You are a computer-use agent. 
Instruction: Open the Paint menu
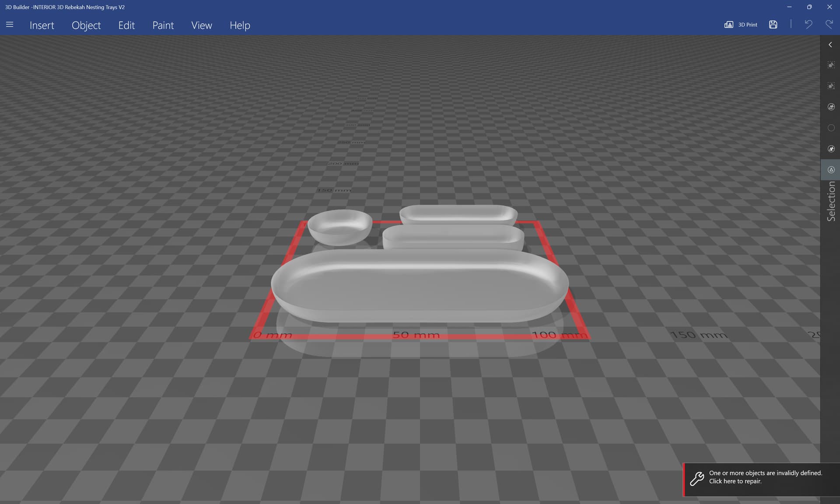point(163,25)
